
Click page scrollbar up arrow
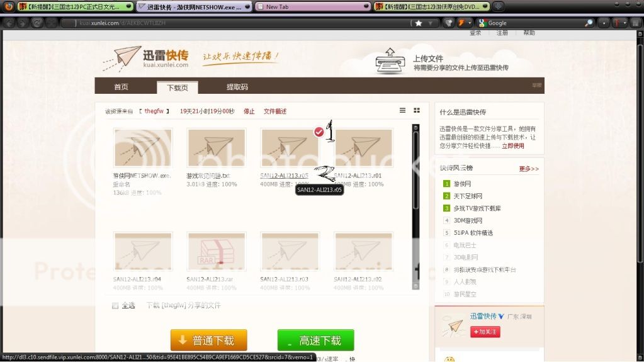pyautogui.click(x=640, y=35)
